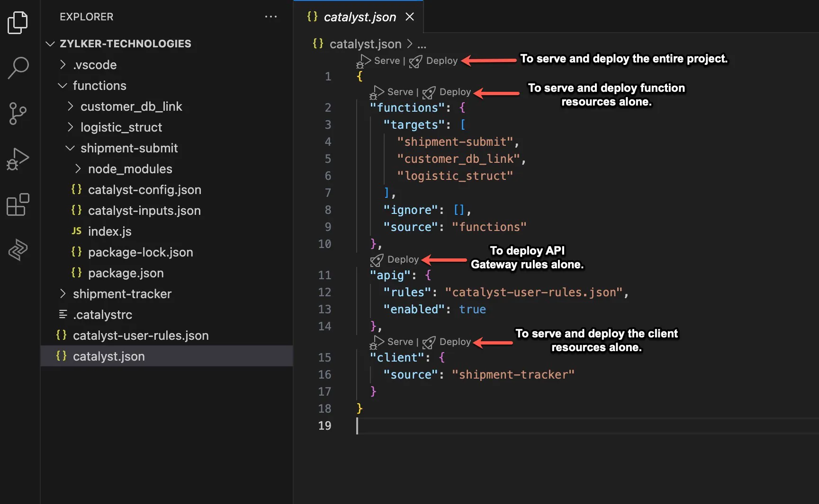This screenshot has width=819, height=504.
Task: Click the "targets" key on line 3
Action: 414,125
